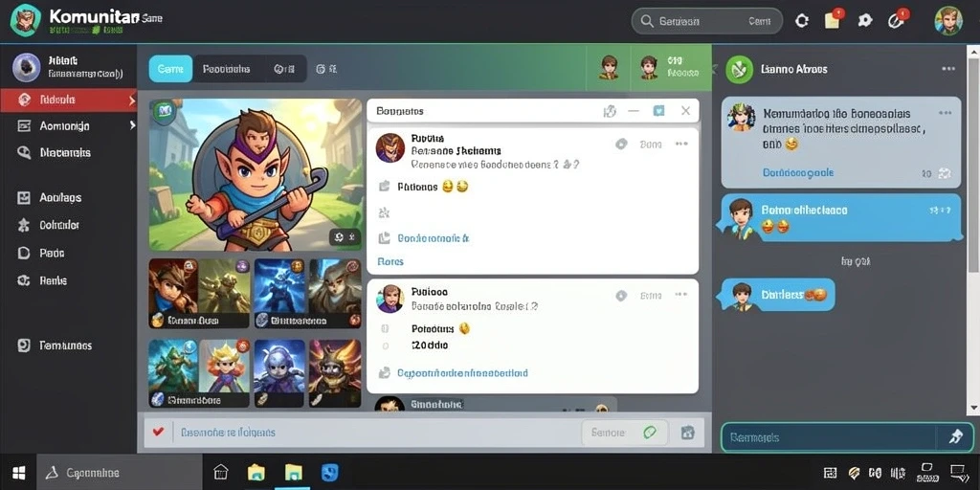This screenshot has width=980, height=490.
Task: Open the blue lightning character thumbnail
Action: 280,294
